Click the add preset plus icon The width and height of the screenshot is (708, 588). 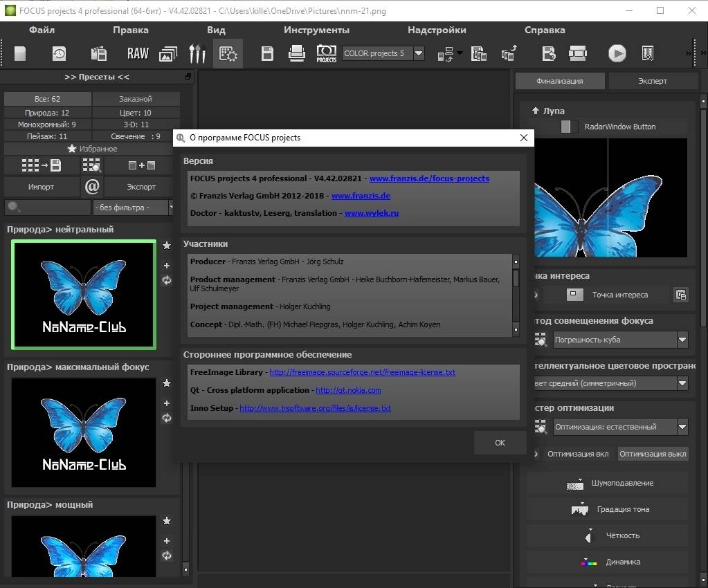(141, 165)
